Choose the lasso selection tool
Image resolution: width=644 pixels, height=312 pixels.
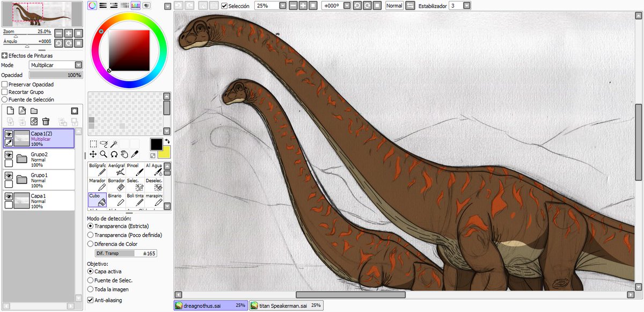104,144
